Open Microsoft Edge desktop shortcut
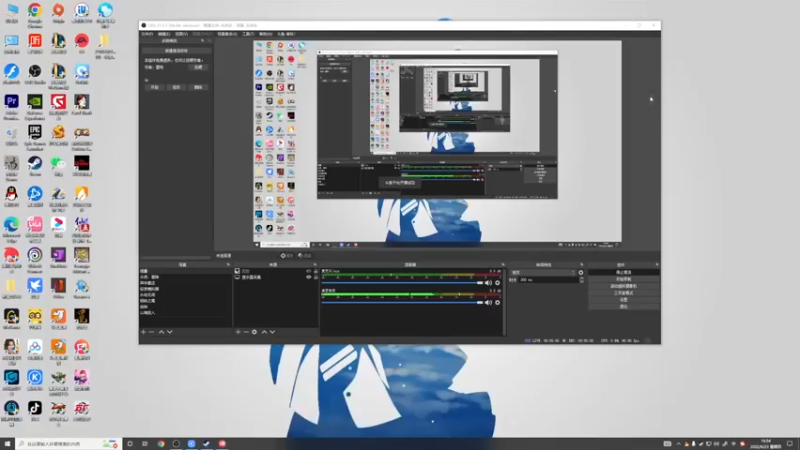Viewport: 800px width, 450px height. 11,230
